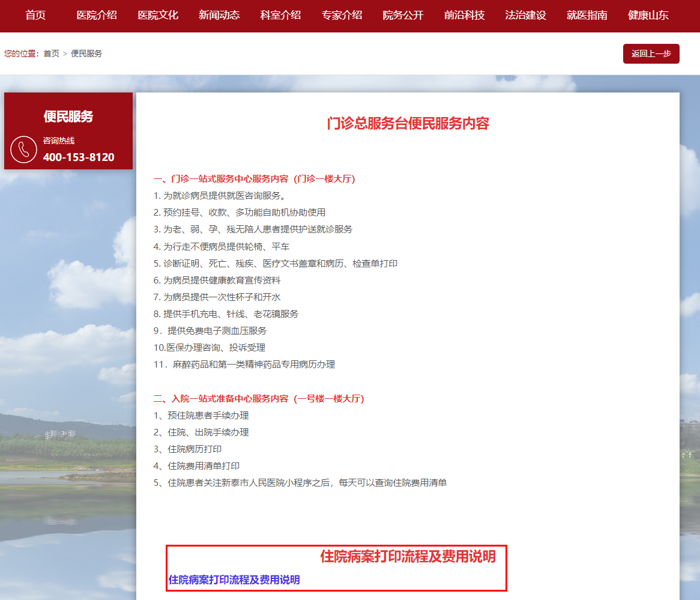Click the 返回上一步 button
The width and height of the screenshot is (700, 600).
[x=651, y=53]
